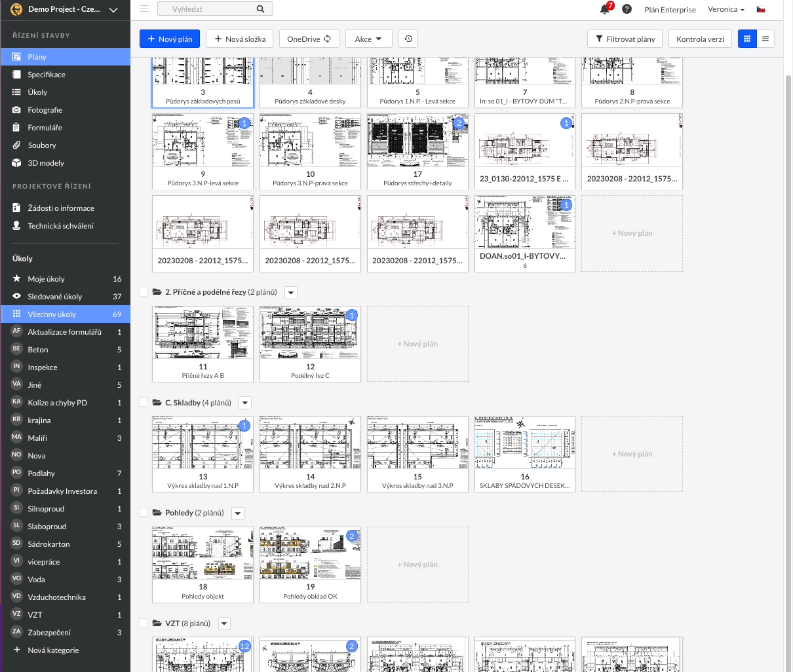Click the Specifikace sidebar icon

tap(16, 75)
